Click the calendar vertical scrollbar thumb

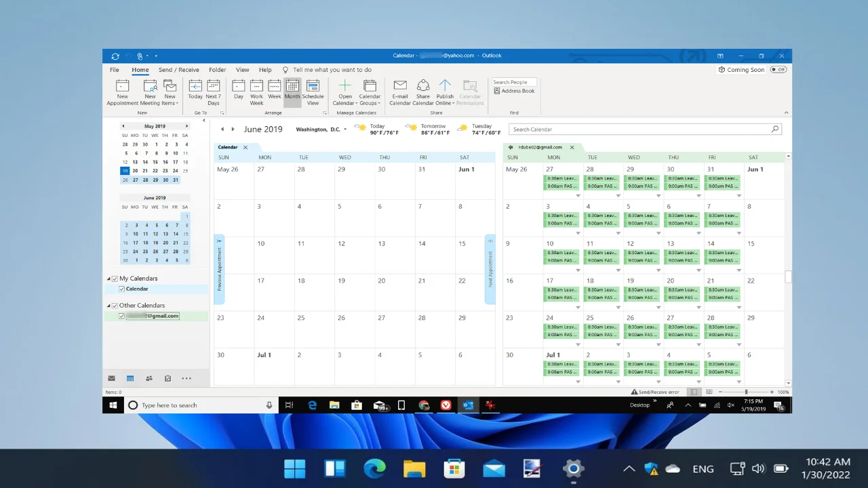click(x=789, y=277)
